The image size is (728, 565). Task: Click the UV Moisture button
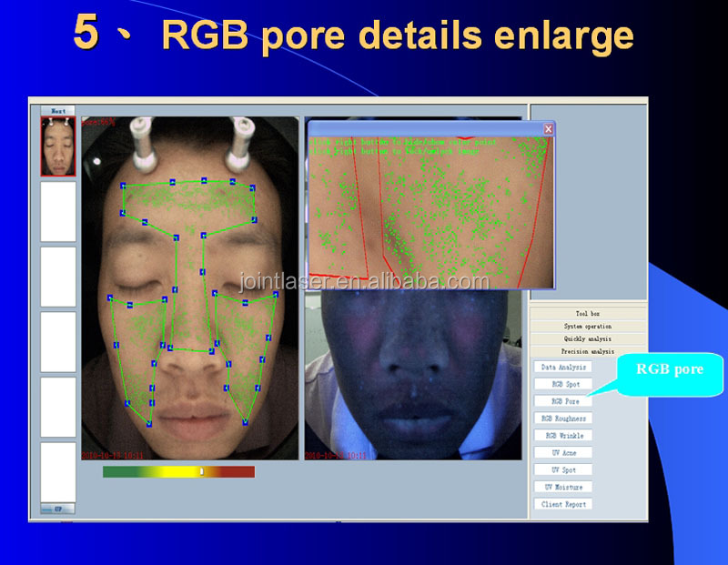point(563,487)
